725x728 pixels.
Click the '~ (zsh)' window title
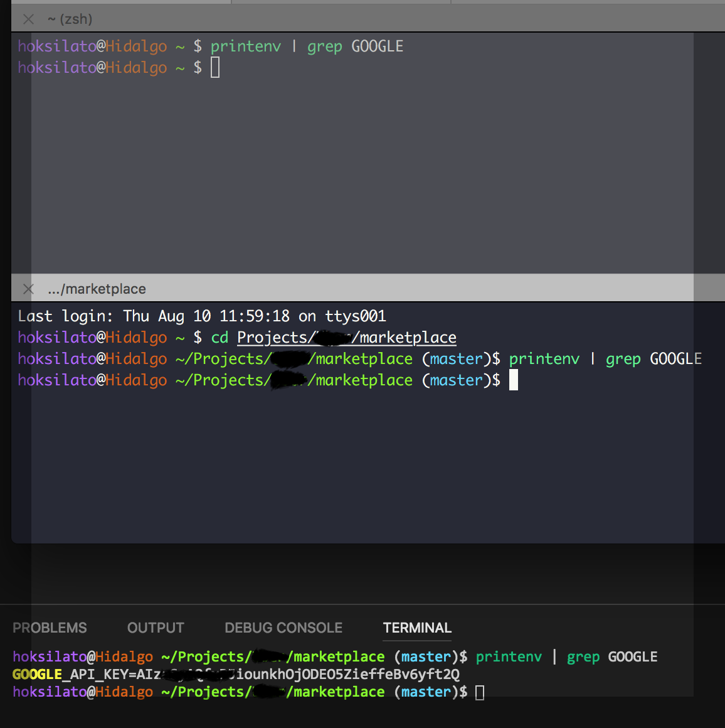pyautogui.click(x=69, y=19)
